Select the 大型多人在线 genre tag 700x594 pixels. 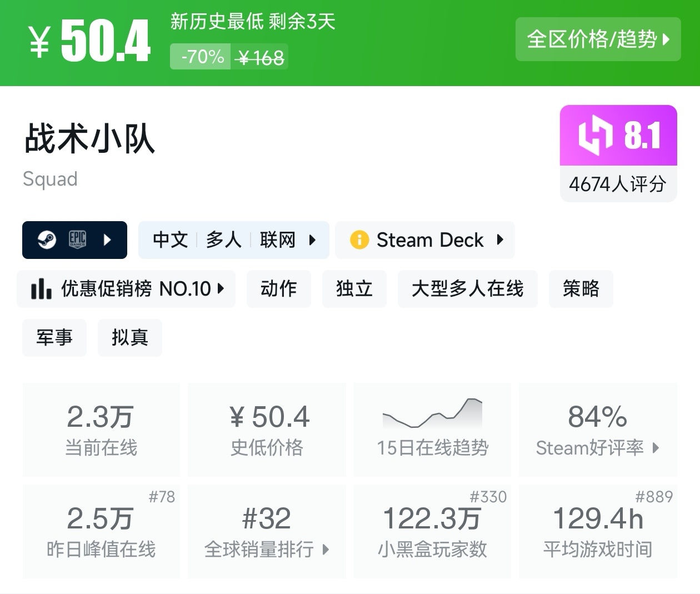(467, 288)
